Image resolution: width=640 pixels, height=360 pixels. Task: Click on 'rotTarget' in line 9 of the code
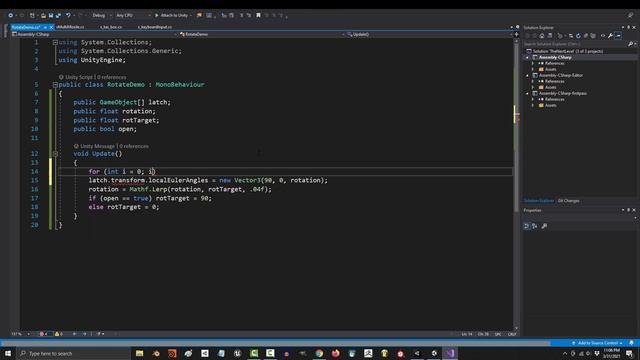click(x=139, y=120)
